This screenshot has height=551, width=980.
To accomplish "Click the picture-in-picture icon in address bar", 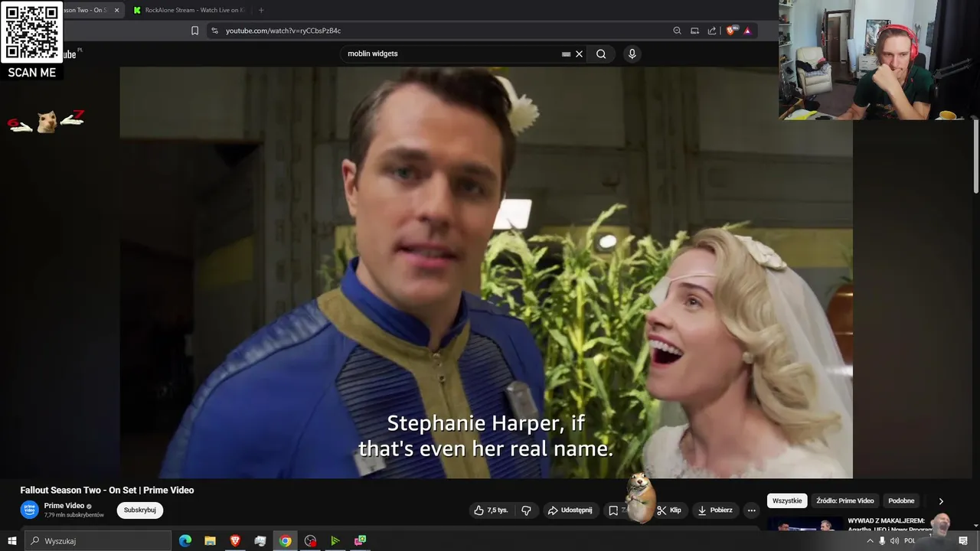I will pyautogui.click(x=694, y=31).
